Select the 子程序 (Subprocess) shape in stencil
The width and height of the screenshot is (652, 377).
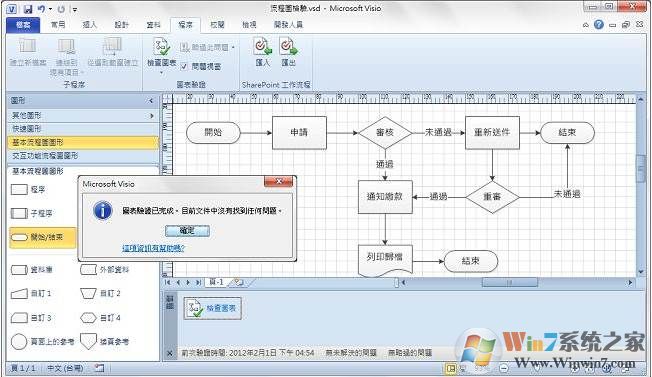[x=32, y=214]
